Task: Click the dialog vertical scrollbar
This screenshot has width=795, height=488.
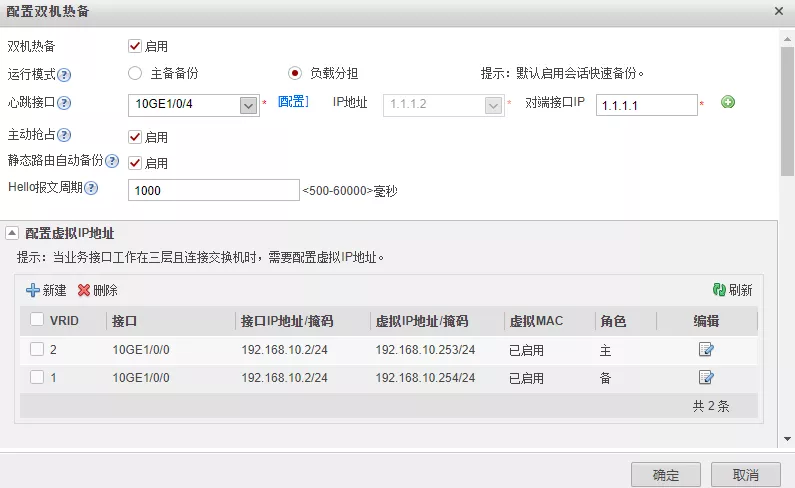Action: 787,110
